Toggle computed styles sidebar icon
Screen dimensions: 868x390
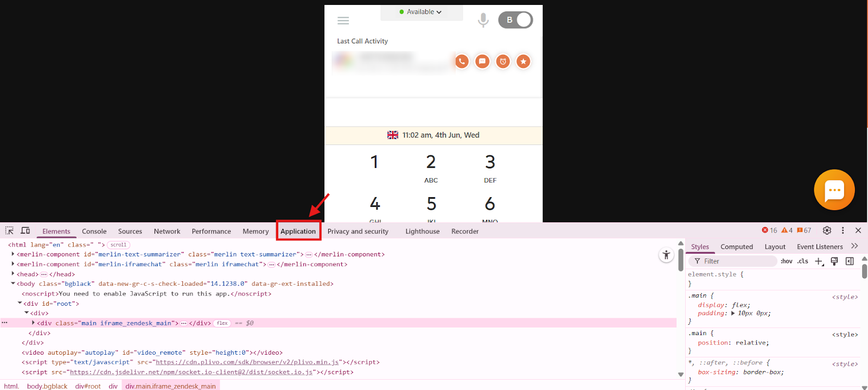click(x=850, y=261)
